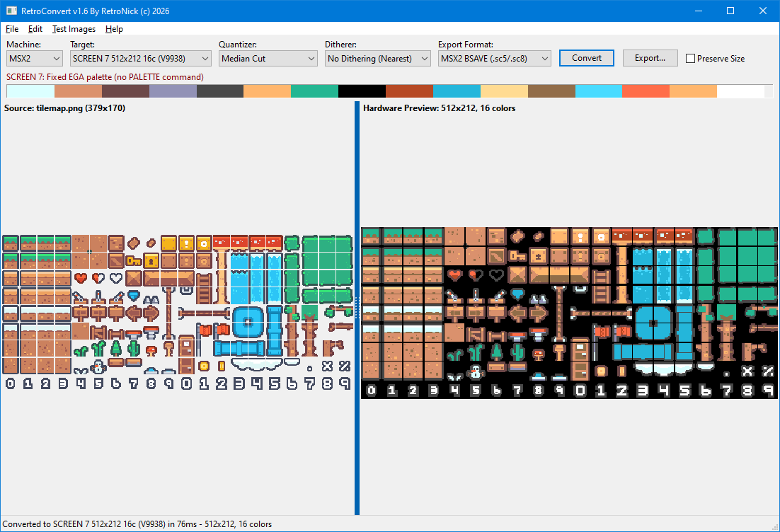The height and width of the screenshot is (532, 780).
Task: Click the status bar resize grip
Action: 775,527
